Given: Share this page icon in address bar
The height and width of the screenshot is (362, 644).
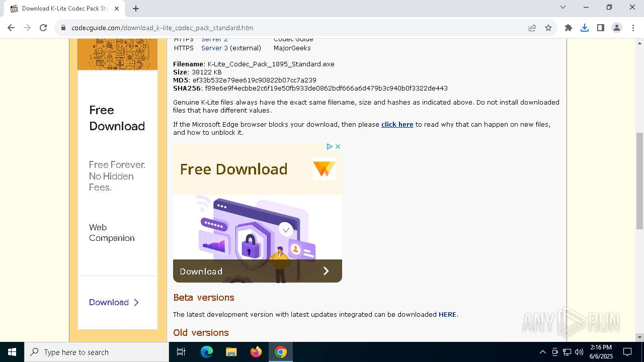Looking at the screenshot, I should [532, 28].
